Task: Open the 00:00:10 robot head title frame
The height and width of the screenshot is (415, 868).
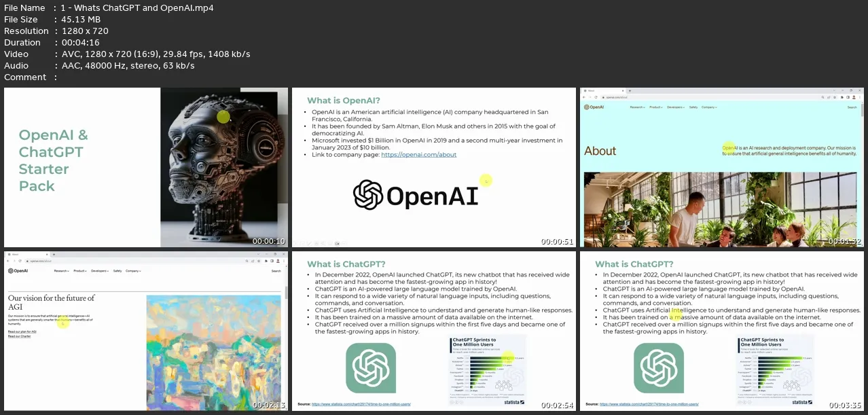Action: [146, 167]
